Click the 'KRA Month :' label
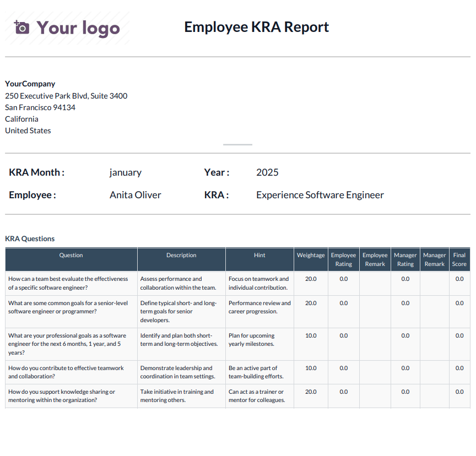Image resolution: width=476 pixels, height=456 pixels. 37,172
